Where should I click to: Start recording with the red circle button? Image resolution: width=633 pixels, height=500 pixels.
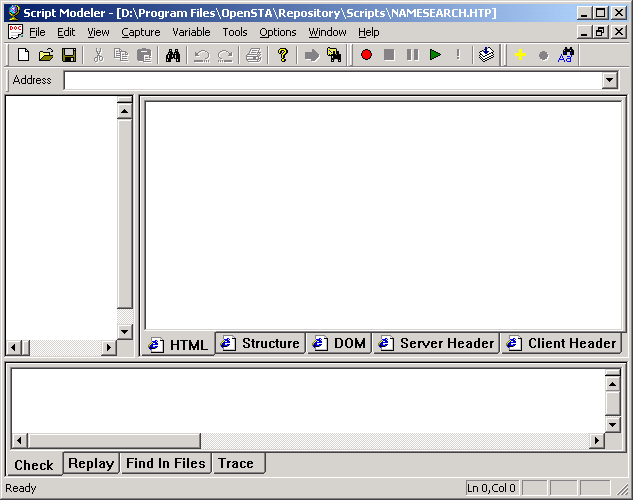point(366,54)
